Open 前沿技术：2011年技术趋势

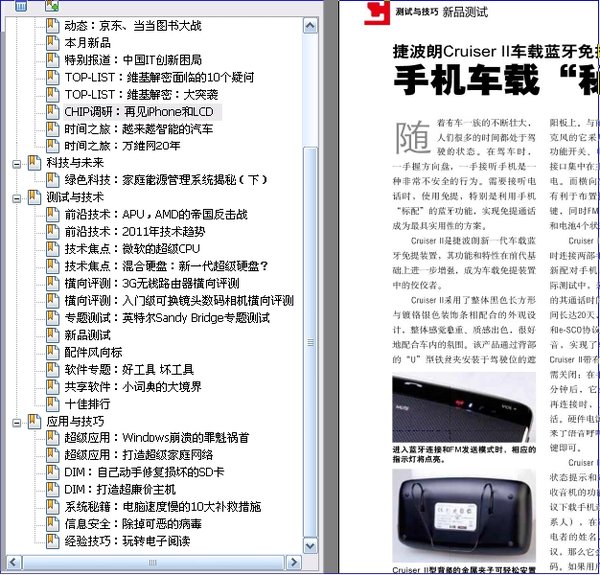135,232
